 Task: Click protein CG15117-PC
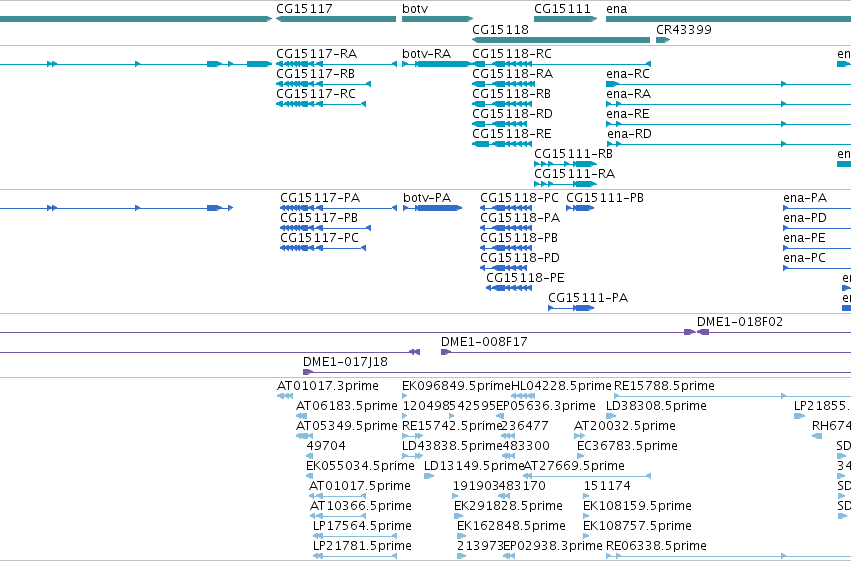(x=323, y=248)
